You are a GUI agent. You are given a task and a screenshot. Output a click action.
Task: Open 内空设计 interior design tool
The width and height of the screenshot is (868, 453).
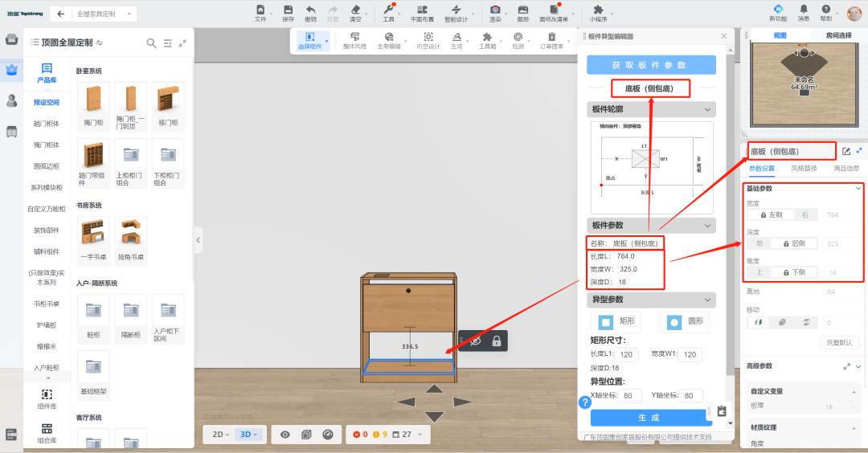pos(428,40)
